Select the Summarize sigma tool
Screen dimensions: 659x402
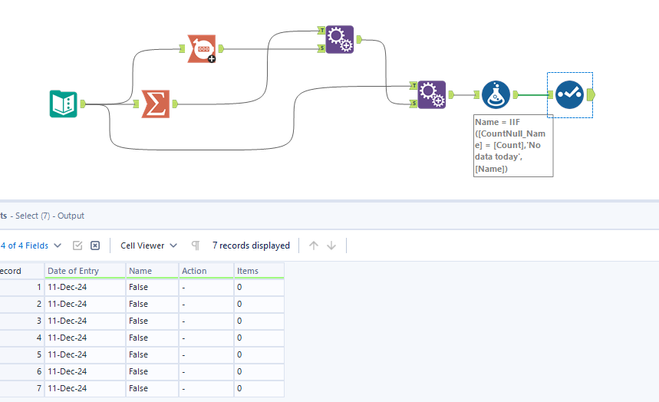(x=156, y=104)
